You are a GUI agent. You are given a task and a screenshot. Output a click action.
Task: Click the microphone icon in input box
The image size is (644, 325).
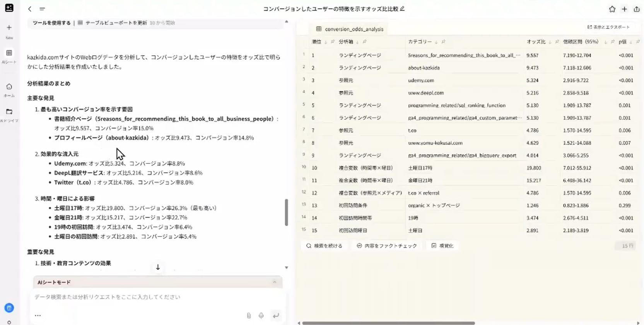point(261,315)
